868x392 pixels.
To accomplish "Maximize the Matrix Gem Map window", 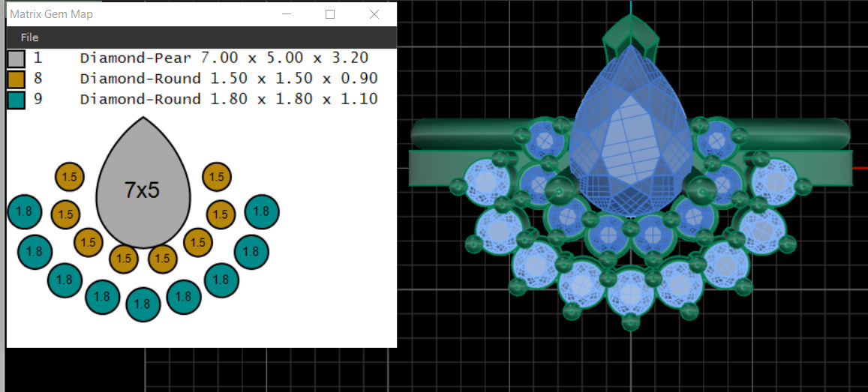I will pyautogui.click(x=330, y=14).
